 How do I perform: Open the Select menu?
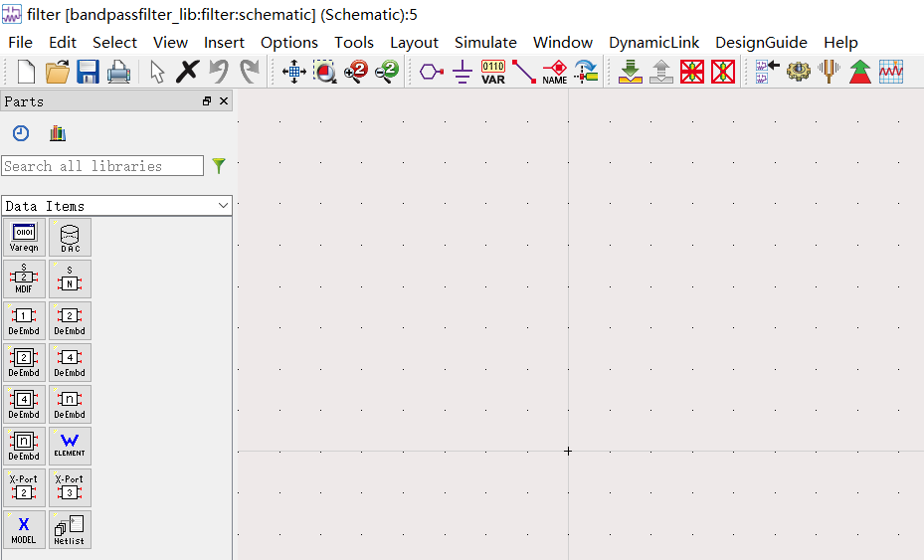pyautogui.click(x=115, y=43)
